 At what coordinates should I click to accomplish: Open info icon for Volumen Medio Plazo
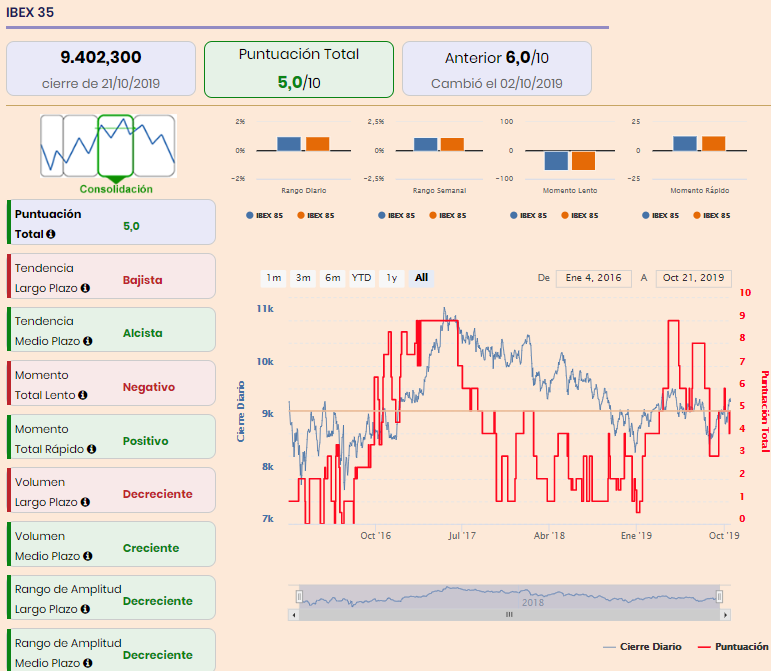88,556
